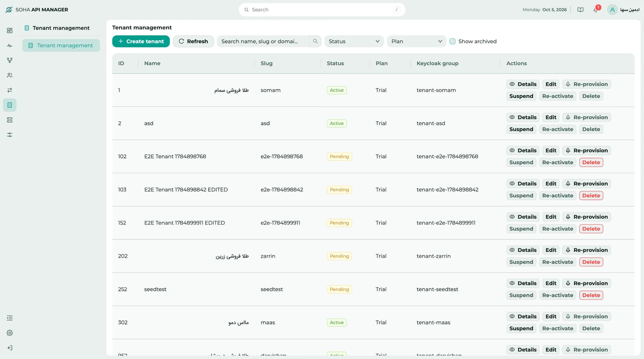Click the Pending status badge for seedtest
Screen dimensions: 644x359
coord(339,289)
